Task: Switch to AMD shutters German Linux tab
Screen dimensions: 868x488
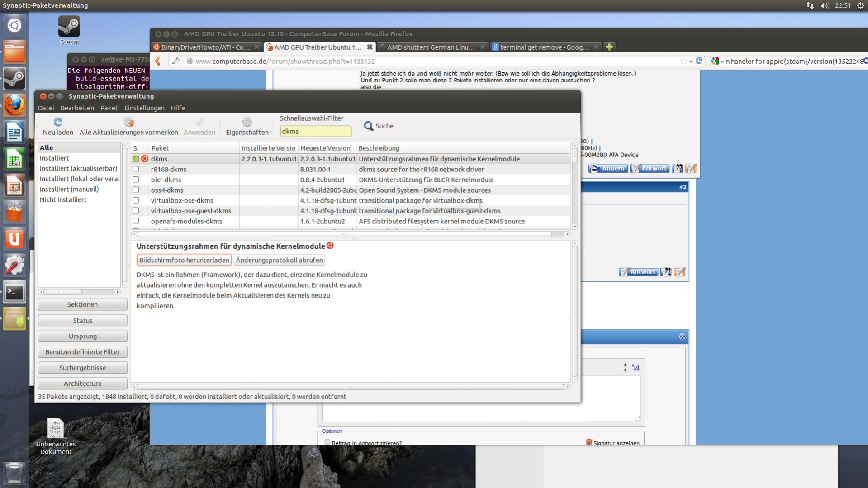Action: (432, 47)
